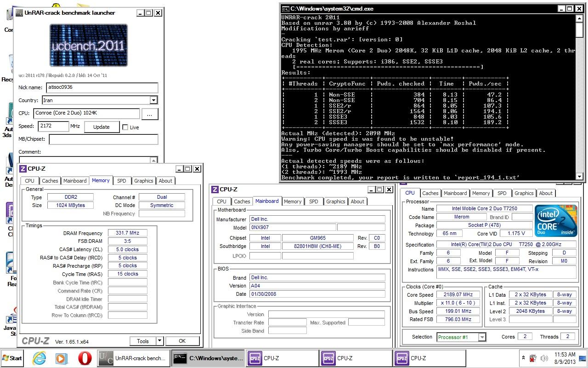Image resolution: width=588 pixels, height=368 pixels.
Task: Click the CPU-Z Mainboard window title icon
Action: tap(215, 189)
